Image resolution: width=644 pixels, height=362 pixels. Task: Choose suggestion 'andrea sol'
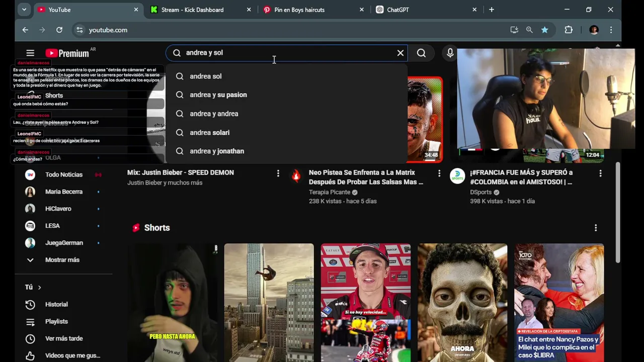pos(286,76)
